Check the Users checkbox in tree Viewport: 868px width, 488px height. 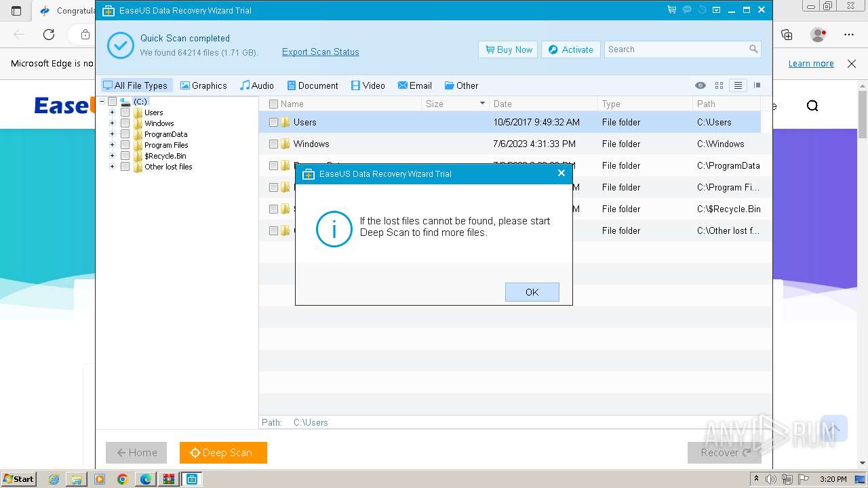click(125, 113)
